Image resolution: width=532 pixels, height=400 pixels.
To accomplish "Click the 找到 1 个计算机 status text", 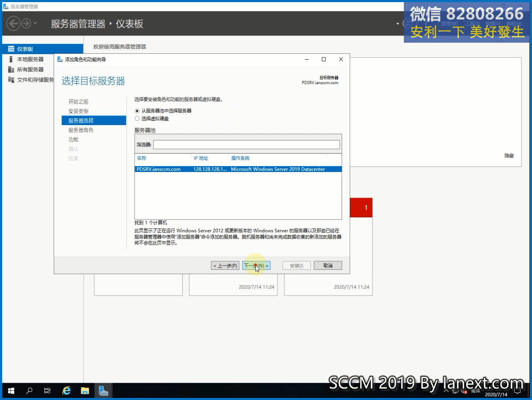I will 151,222.
